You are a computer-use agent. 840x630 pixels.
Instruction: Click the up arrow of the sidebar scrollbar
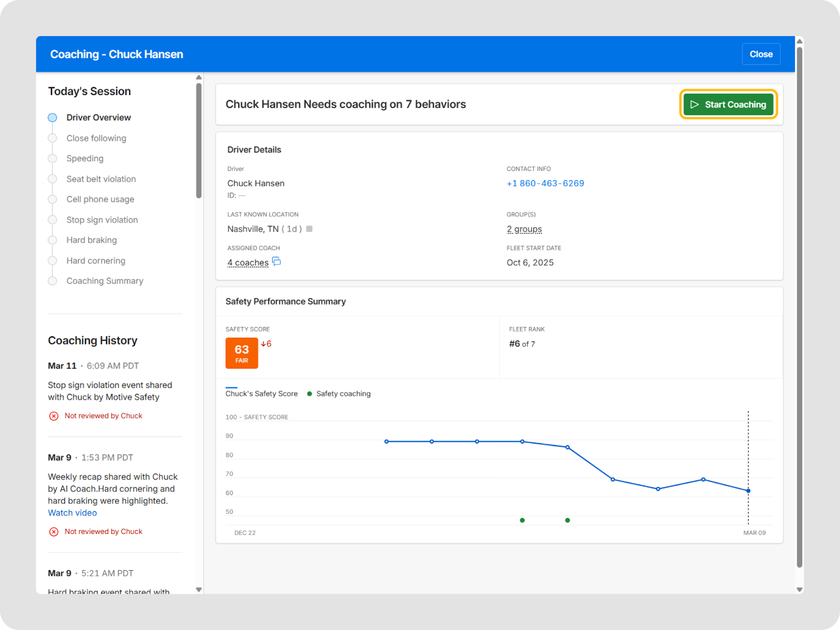coord(198,78)
